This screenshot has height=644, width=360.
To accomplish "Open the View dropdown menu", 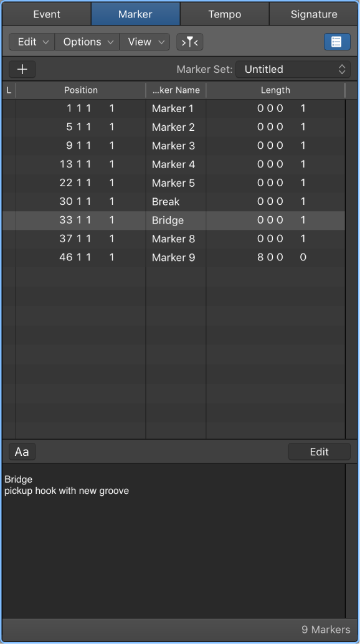I will pos(144,42).
